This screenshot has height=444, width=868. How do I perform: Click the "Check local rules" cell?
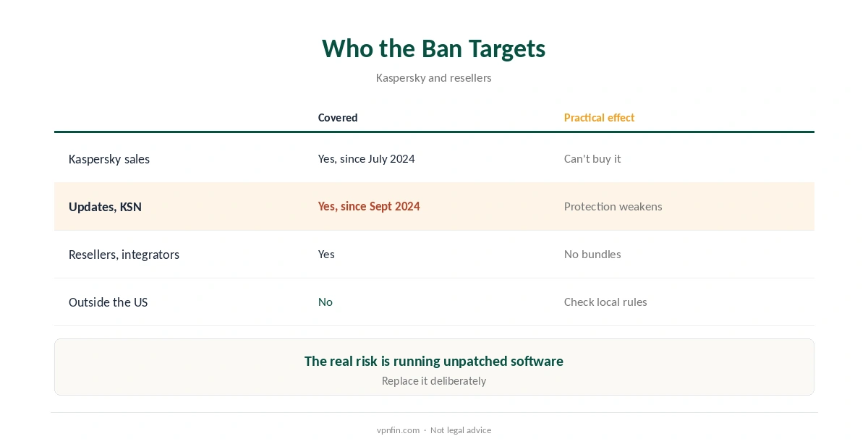pyautogui.click(x=605, y=302)
